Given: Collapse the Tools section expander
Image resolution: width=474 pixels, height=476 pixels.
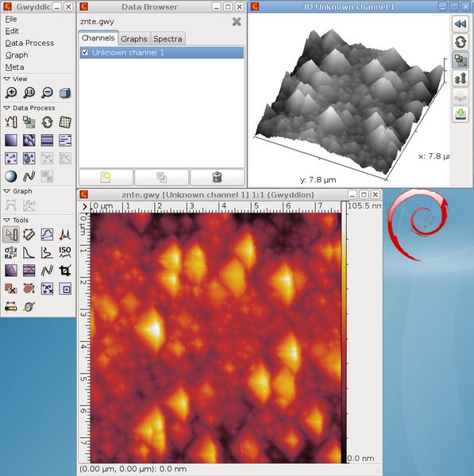Looking at the screenshot, I should (6, 220).
